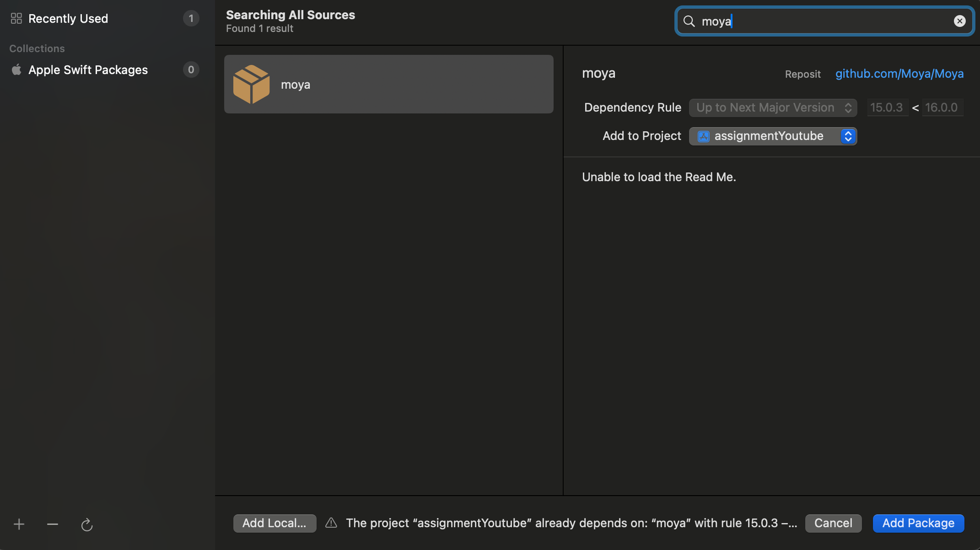Image resolution: width=980 pixels, height=550 pixels.
Task: Open the Add to Project dropdown
Action: [773, 136]
